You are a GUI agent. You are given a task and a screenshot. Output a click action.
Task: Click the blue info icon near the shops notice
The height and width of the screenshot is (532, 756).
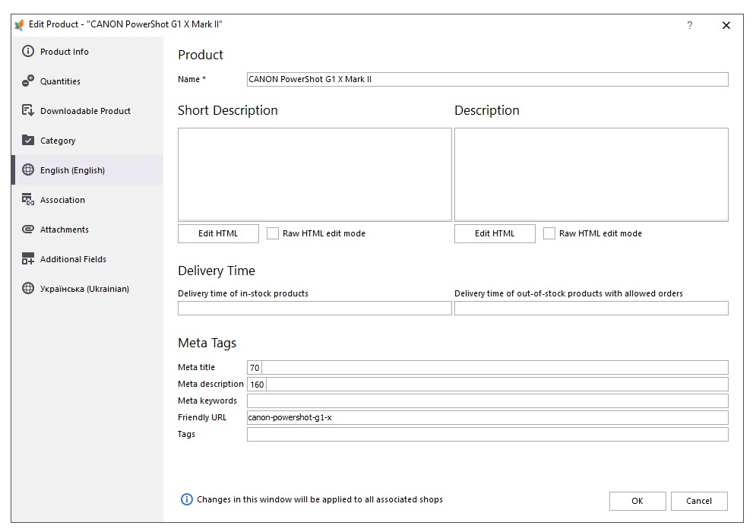(x=187, y=499)
